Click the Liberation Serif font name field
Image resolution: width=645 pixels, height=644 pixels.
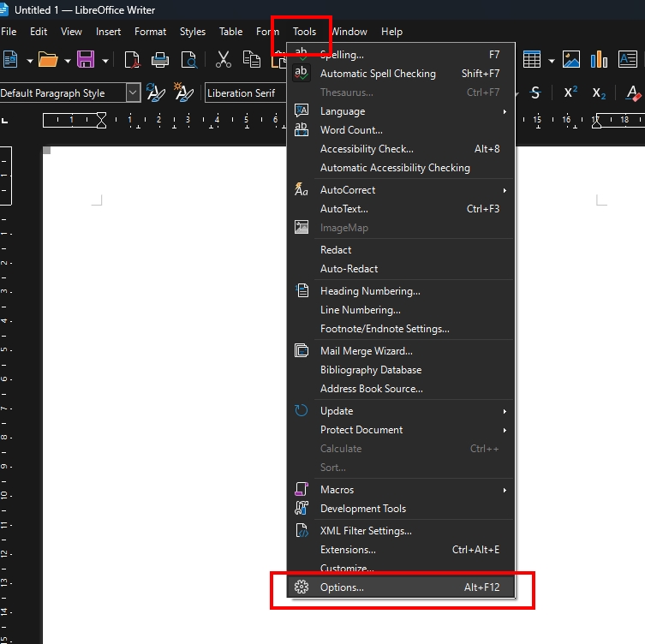pos(246,93)
